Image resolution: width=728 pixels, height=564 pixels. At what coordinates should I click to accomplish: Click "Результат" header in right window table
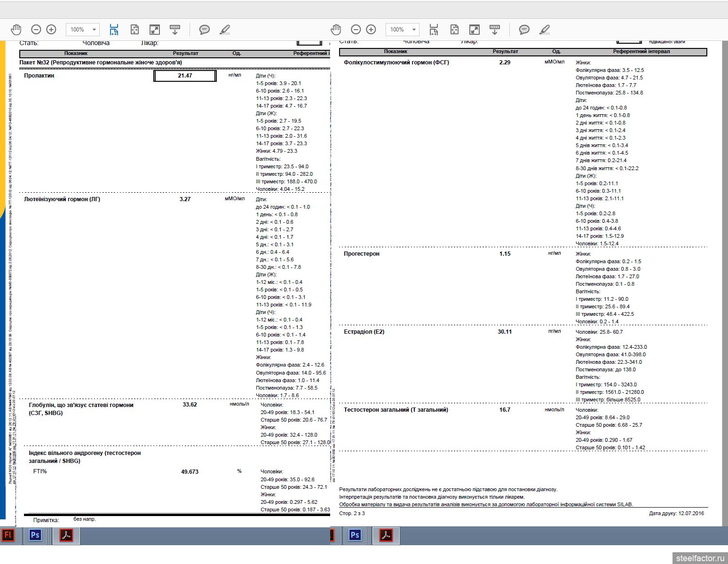click(506, 52)
